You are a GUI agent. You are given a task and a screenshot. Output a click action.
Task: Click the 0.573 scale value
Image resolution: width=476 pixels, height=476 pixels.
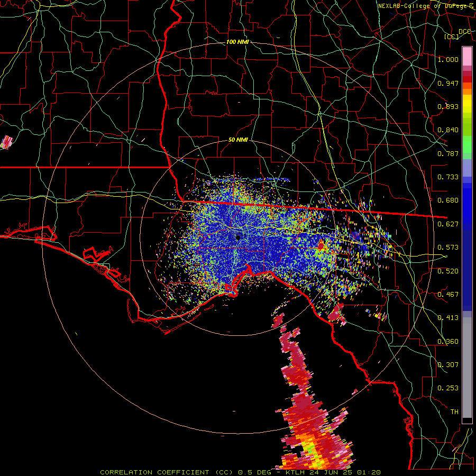tap(448, 248)
